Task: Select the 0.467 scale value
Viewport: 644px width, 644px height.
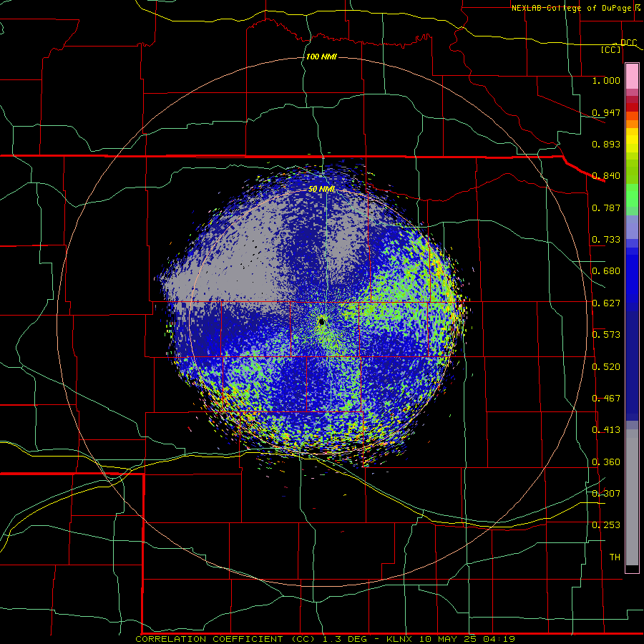Action: coord(606,399)
